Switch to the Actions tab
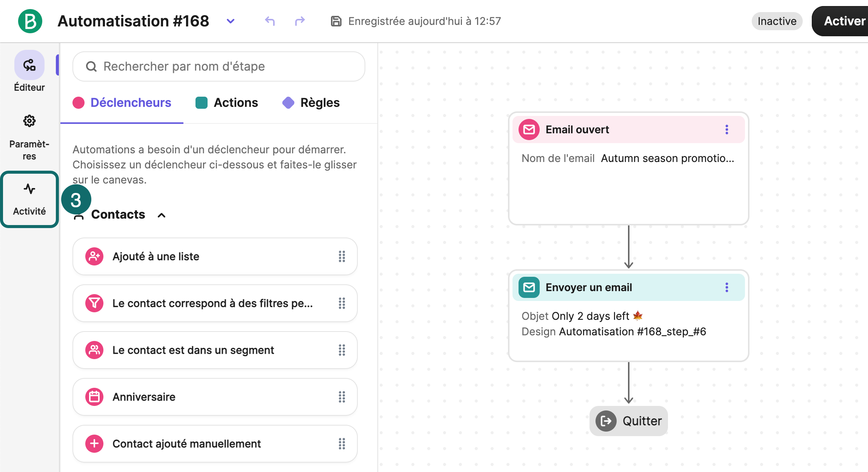868x472 pixels. (x=227, y=103)
